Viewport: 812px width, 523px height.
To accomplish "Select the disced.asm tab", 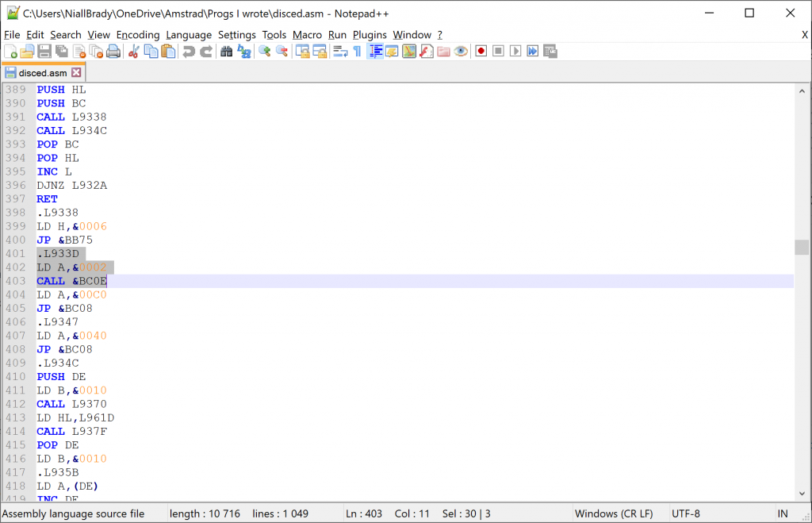I will pos(43,73).
